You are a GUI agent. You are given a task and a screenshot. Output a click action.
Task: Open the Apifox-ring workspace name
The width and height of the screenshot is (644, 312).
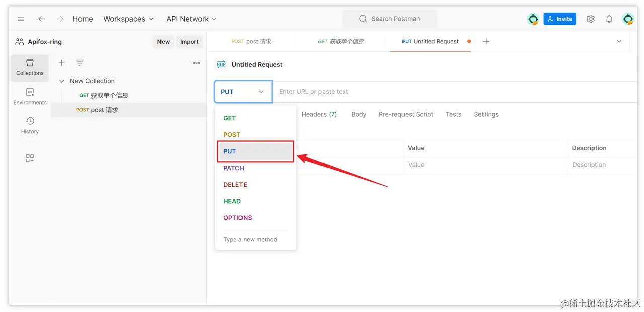point(45,42)
